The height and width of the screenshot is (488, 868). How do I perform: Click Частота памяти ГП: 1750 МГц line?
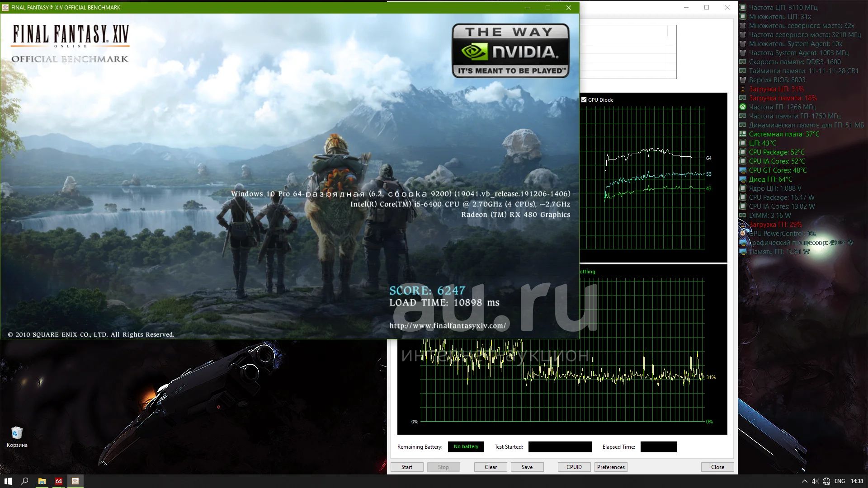795,116
